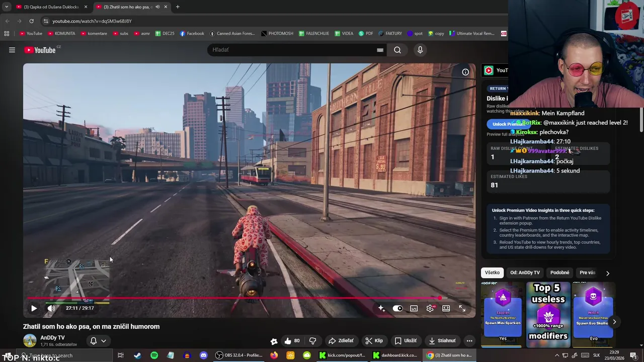Start voice search with the microphone icon
The width and height of the screenshot is (644, 362).
(420, 50)
